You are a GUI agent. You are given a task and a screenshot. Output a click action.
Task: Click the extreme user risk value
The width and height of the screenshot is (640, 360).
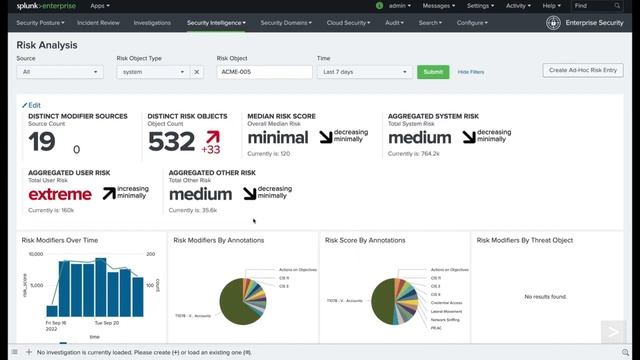[x=60, y=194]
